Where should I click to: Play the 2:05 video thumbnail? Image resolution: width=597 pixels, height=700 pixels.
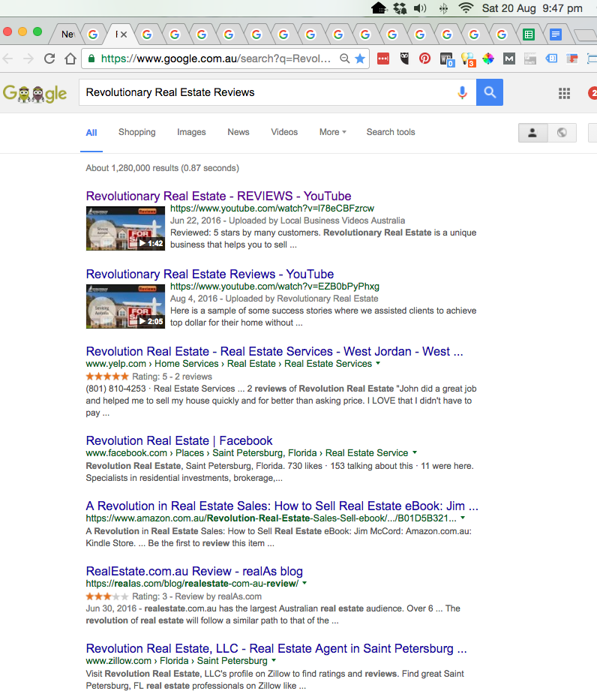[x=125, y=306]
